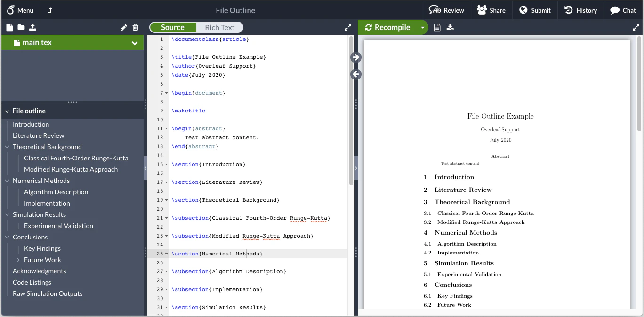Open the upload files icon
The image size is (644, 317).
(32, 27)
